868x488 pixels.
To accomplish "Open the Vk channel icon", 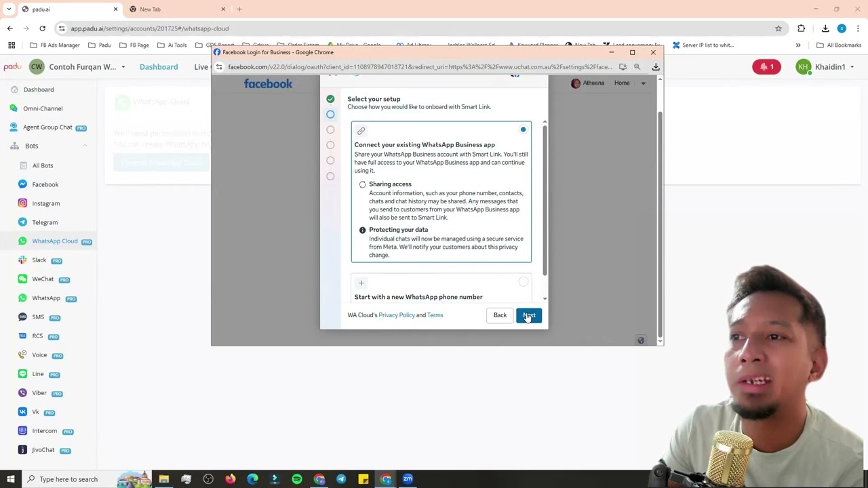I will tap(22, 412).
